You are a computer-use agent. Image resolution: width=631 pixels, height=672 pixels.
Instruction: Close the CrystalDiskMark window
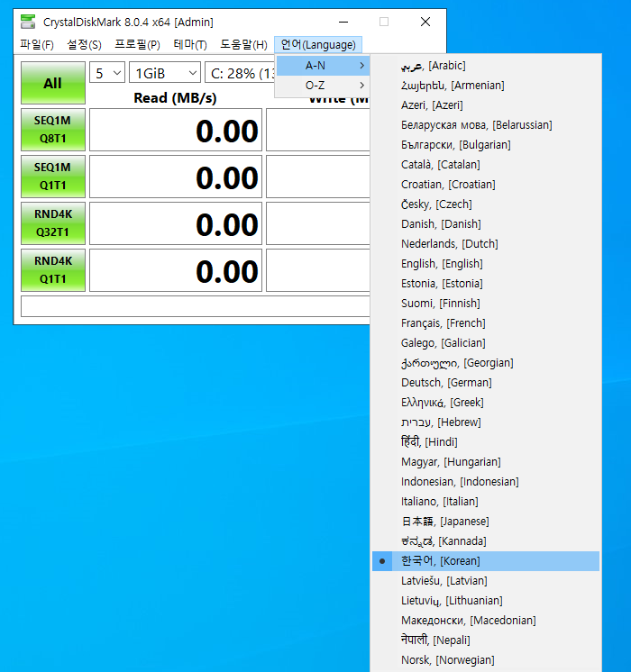425,22
